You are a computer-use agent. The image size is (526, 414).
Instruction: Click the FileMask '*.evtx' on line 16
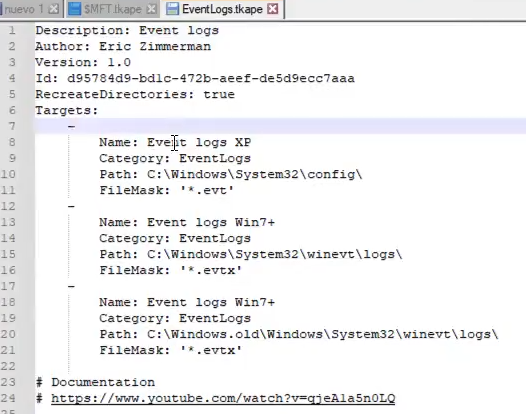point(171,270)
